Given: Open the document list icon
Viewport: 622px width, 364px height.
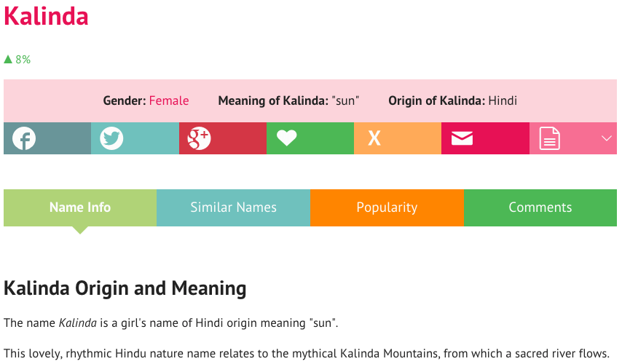Looking at the screenshot, I should [549, 138].
